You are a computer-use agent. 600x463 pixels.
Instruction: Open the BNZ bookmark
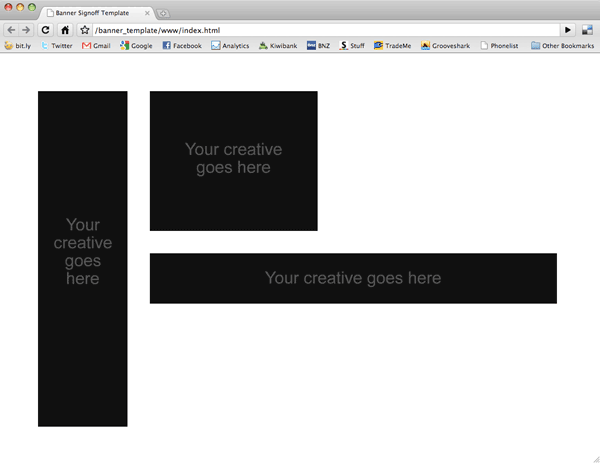318,46
